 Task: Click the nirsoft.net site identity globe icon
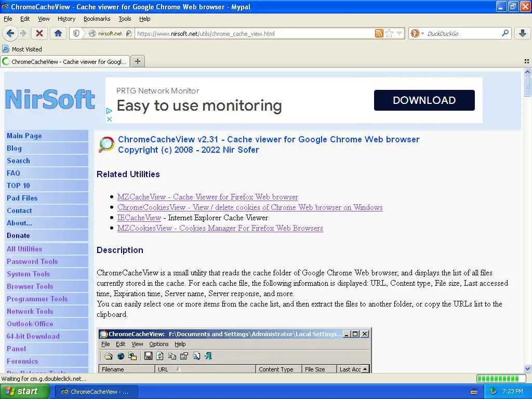92,33
